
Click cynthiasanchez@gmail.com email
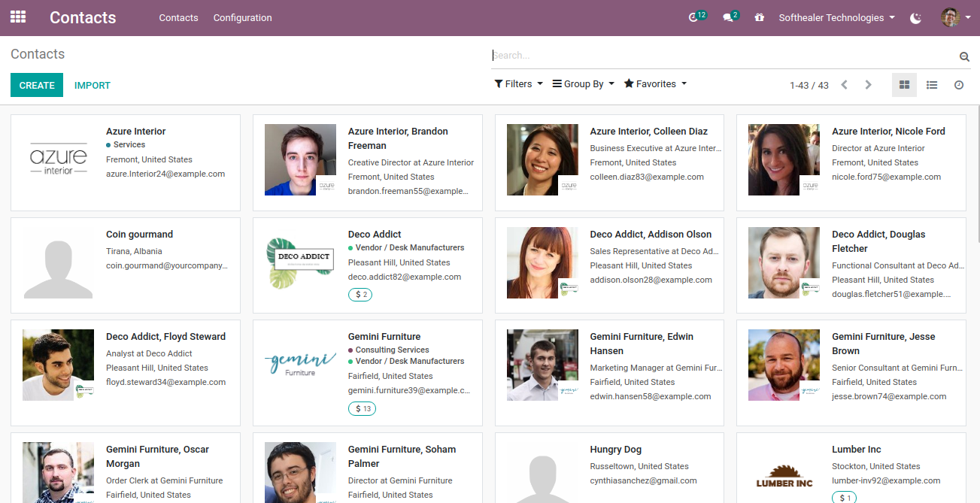(643, 480)
